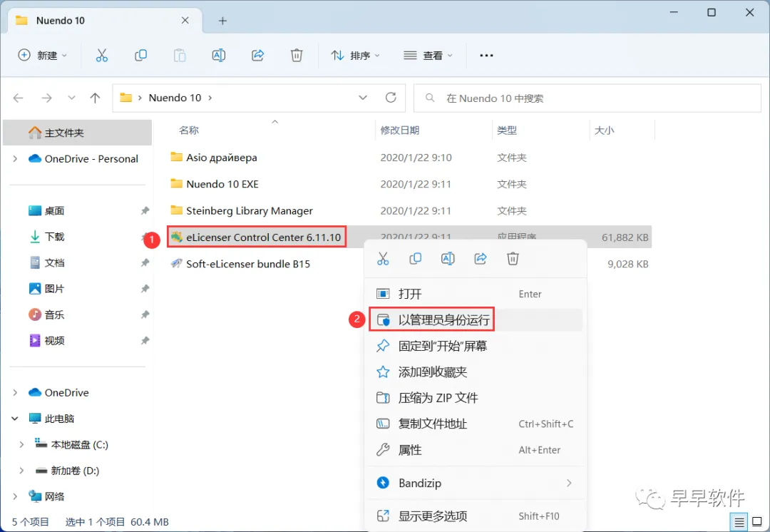The width and height of the screenshot is (770, 532).
Task: Choose 打开 from the context menu
Action: [x=476, y=294]
